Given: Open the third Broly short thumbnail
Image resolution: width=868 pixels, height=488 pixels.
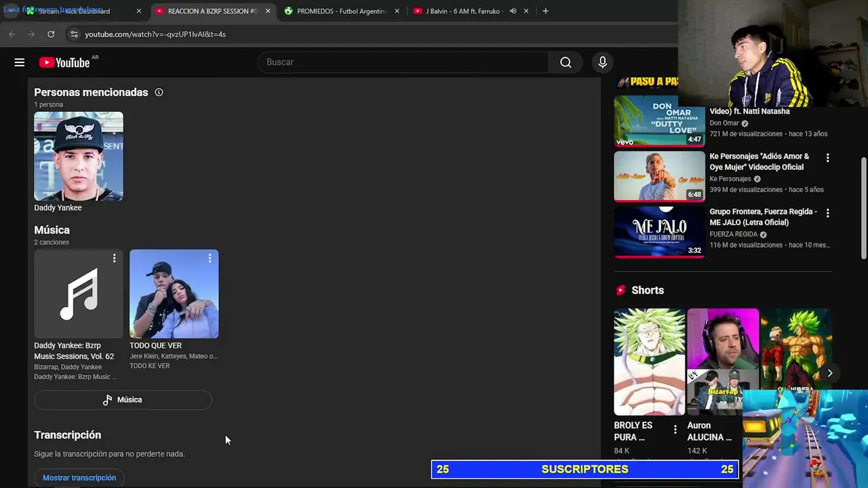Looking at the screenshot, I should (796, 349).
